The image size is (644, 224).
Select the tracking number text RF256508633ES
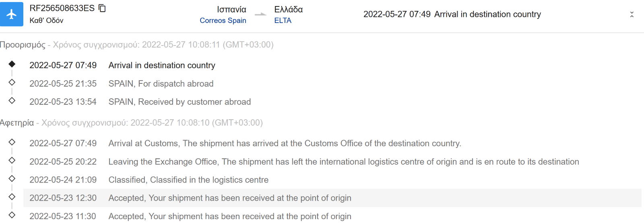62,8
